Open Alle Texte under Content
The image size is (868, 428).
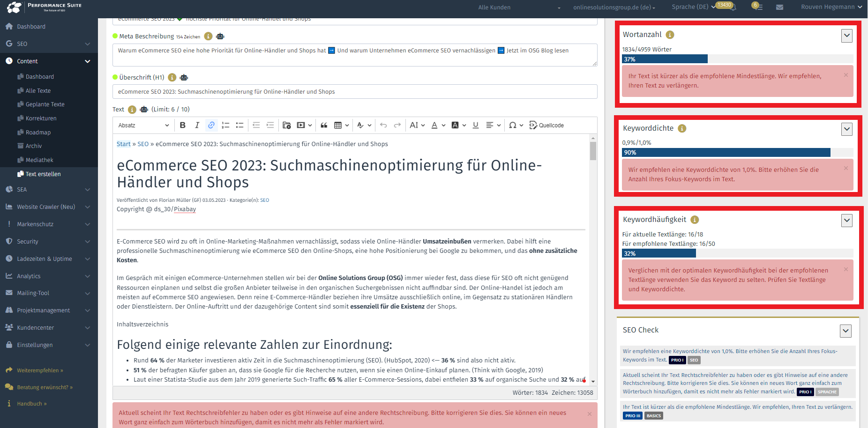38,91
